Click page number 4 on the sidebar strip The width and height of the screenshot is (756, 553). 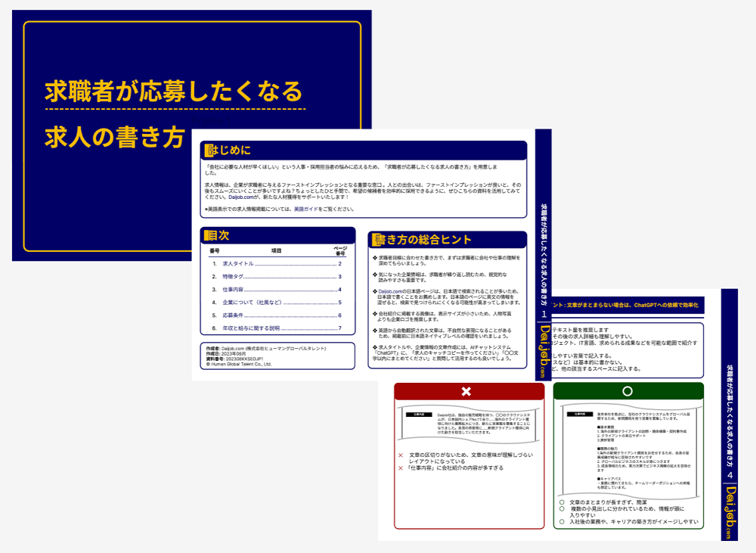(x=730, y=475)
